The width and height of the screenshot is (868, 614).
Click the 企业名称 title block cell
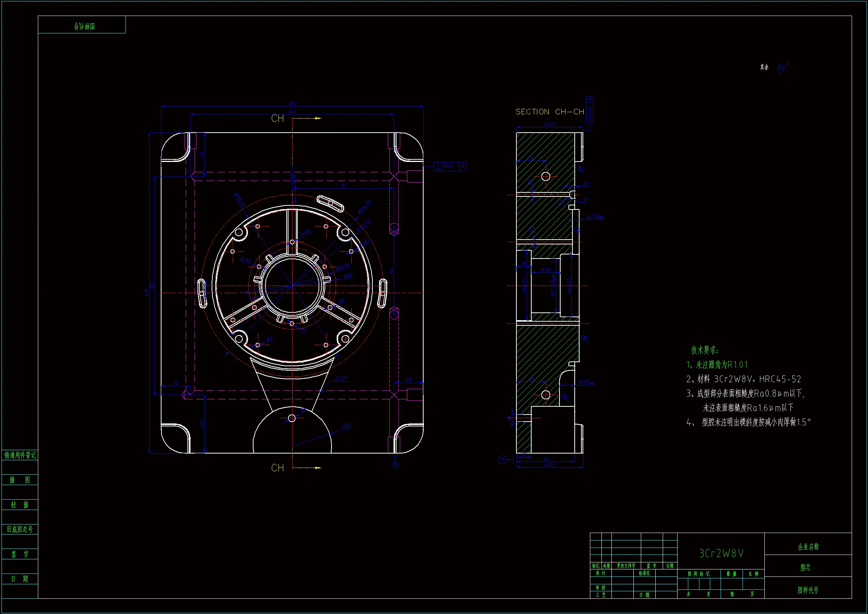coord(808,547)
